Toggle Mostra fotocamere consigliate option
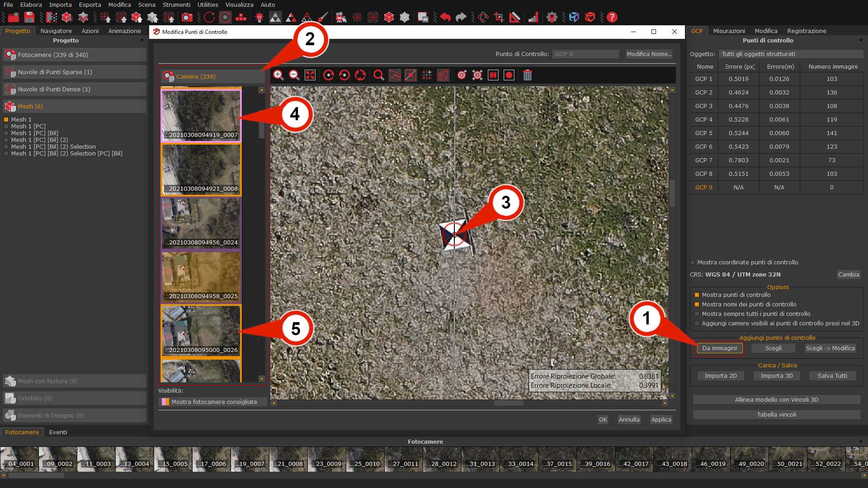The width and height of the screenshot is (868, 488). 212,402
